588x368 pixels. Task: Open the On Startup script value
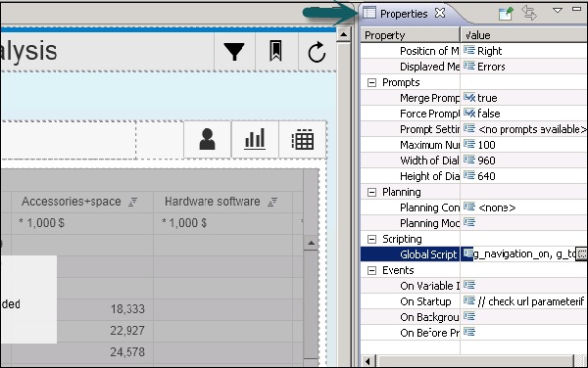pos(524,301)
